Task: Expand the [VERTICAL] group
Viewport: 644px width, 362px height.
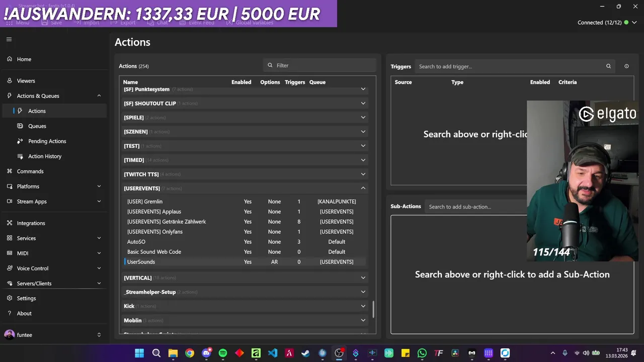Action: (x=363, y=278)
